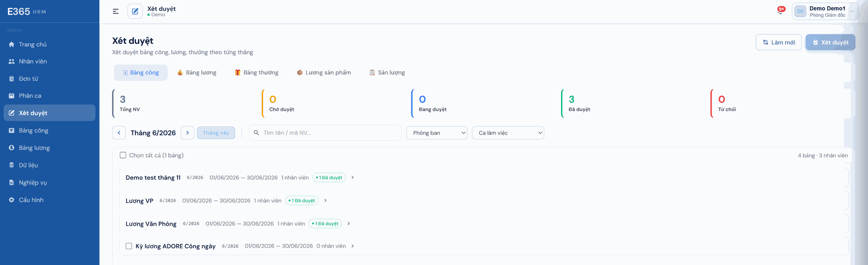
Task: Switch to the Bảng công tab
Action: [141, 73]
